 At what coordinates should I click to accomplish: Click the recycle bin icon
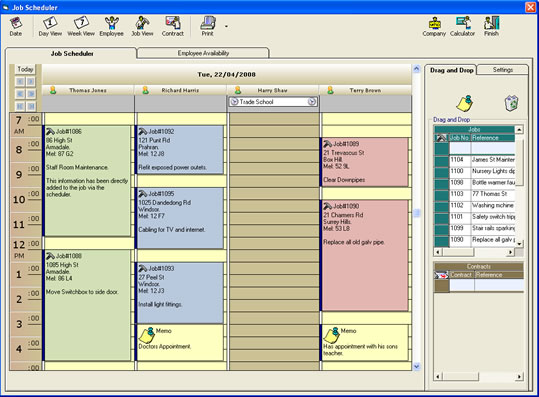[511, 103]
